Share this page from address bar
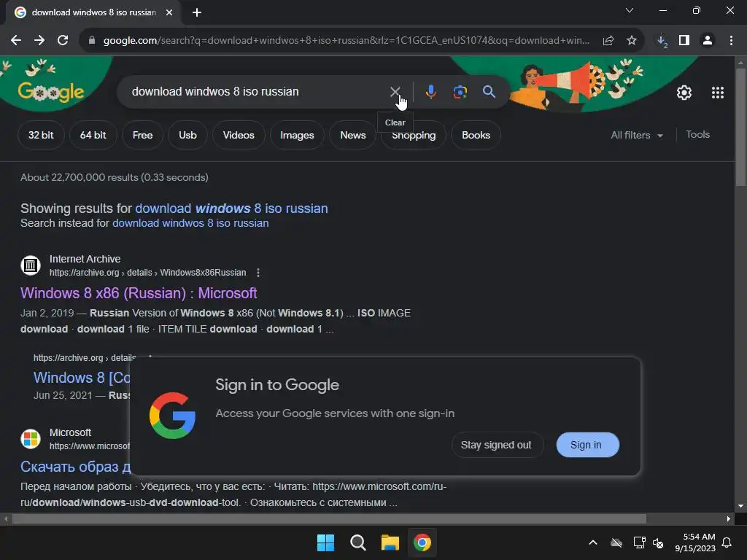 [608, 41]
